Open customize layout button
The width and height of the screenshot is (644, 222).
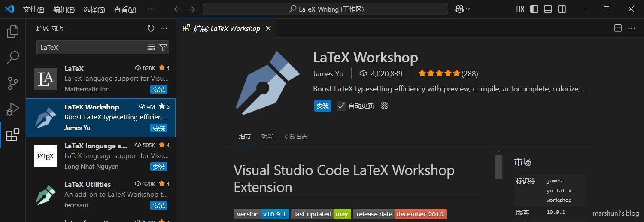[520, 9]
